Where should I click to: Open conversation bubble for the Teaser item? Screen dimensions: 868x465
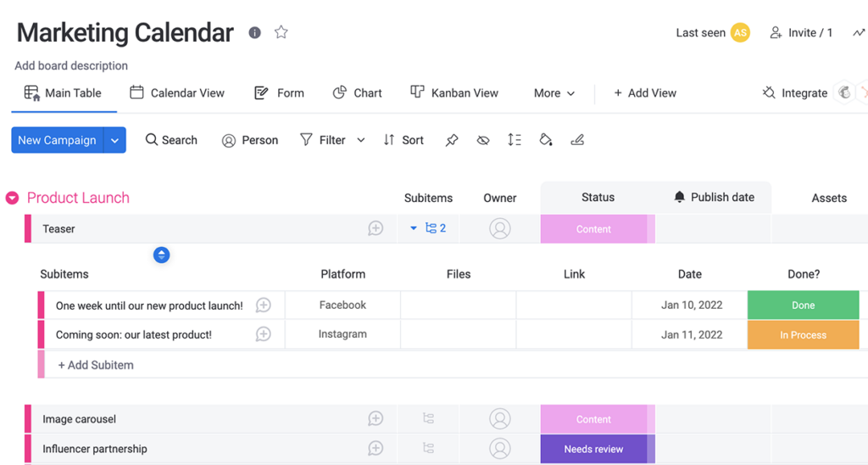[376, 228]
